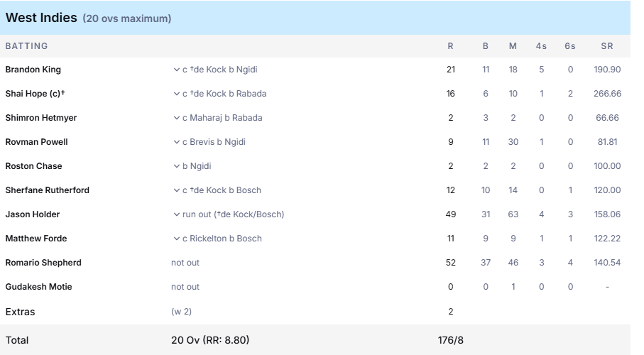Expand Shai Hope's dismissal details chevron

(176, 94)
